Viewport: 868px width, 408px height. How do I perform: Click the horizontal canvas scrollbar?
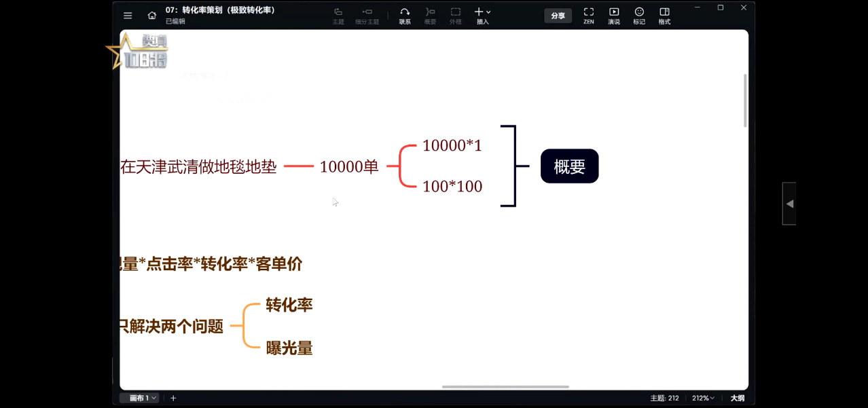point(505,387)
